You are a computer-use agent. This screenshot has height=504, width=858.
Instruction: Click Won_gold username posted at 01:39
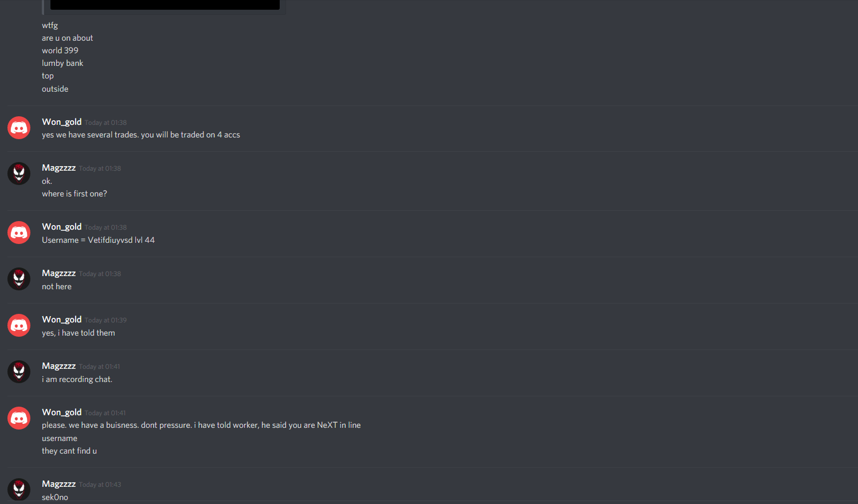tap(62, 320)
